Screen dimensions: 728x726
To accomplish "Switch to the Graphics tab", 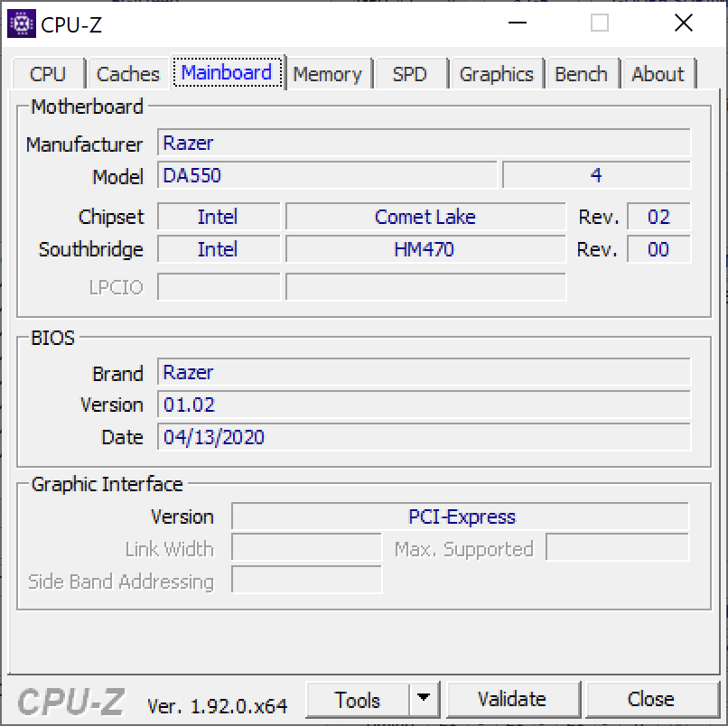I will (x=496, y=74).
